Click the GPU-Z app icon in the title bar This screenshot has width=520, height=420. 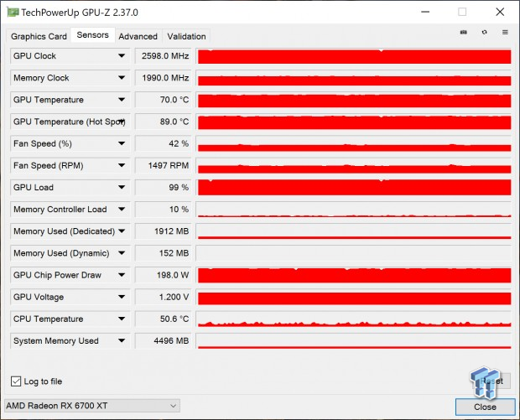pos(13,13)
